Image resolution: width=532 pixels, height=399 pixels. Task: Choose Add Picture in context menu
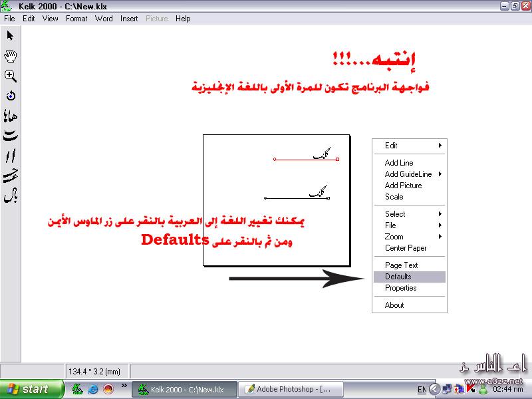click(x=410, y=186)
